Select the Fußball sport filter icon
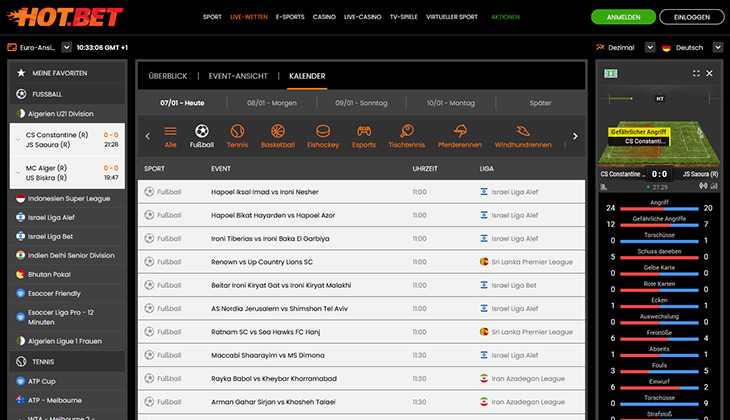The height and width of the screenshot is (420, 730). (x=202, y=131)
